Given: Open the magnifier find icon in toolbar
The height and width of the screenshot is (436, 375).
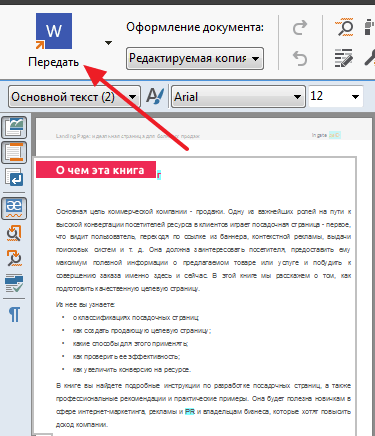Looking at the screenshot, I should [344, 27].
